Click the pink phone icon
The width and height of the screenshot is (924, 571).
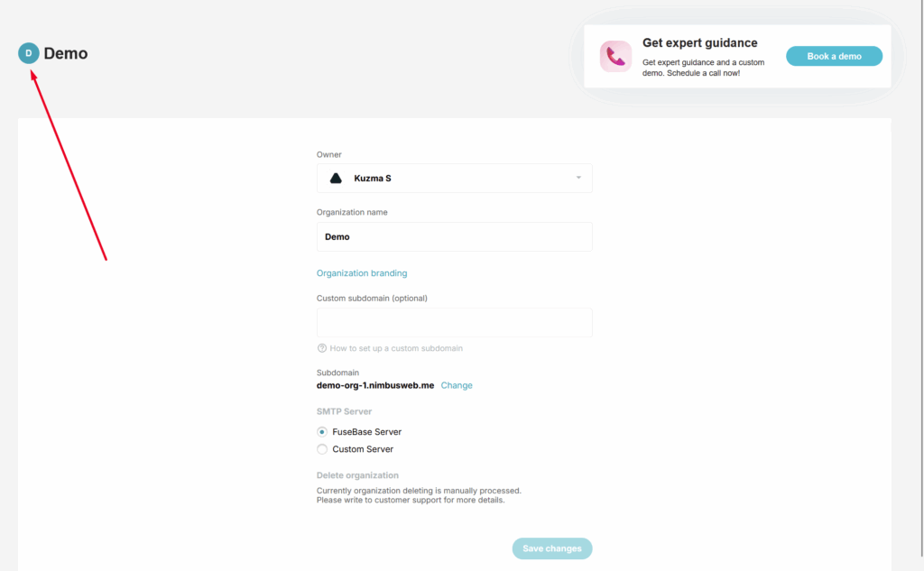point(615,57)
